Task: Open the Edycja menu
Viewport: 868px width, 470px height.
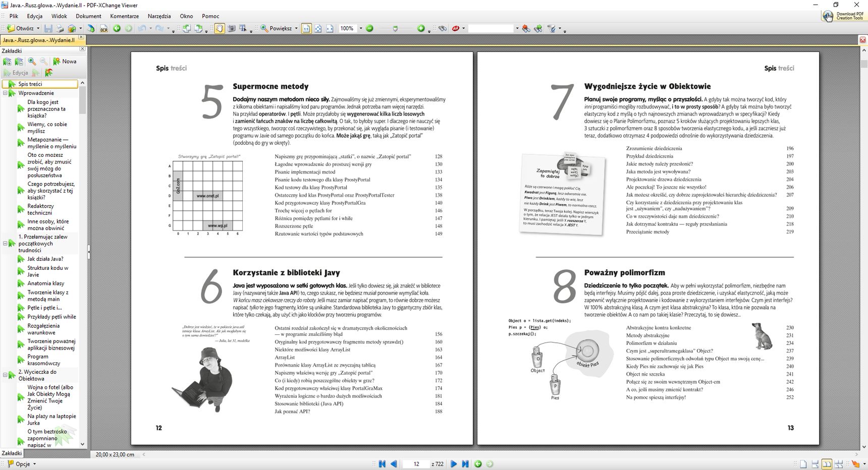Action: pyautogui.click(x=35, y=16)
